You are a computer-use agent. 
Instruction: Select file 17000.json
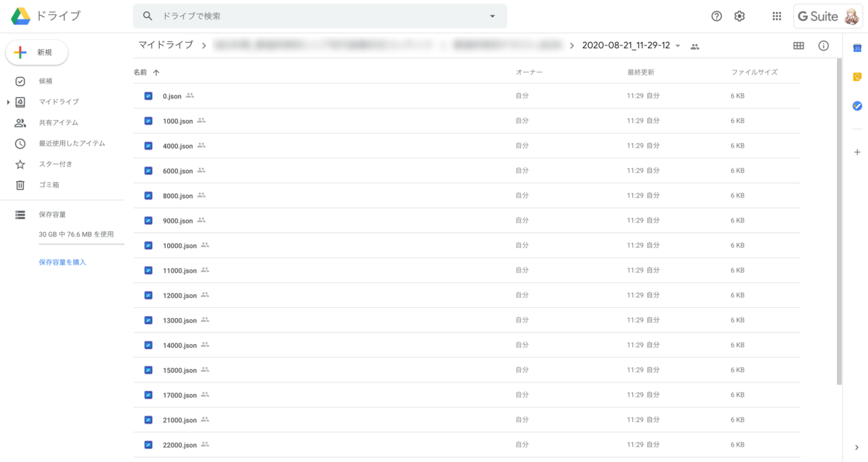467,395
